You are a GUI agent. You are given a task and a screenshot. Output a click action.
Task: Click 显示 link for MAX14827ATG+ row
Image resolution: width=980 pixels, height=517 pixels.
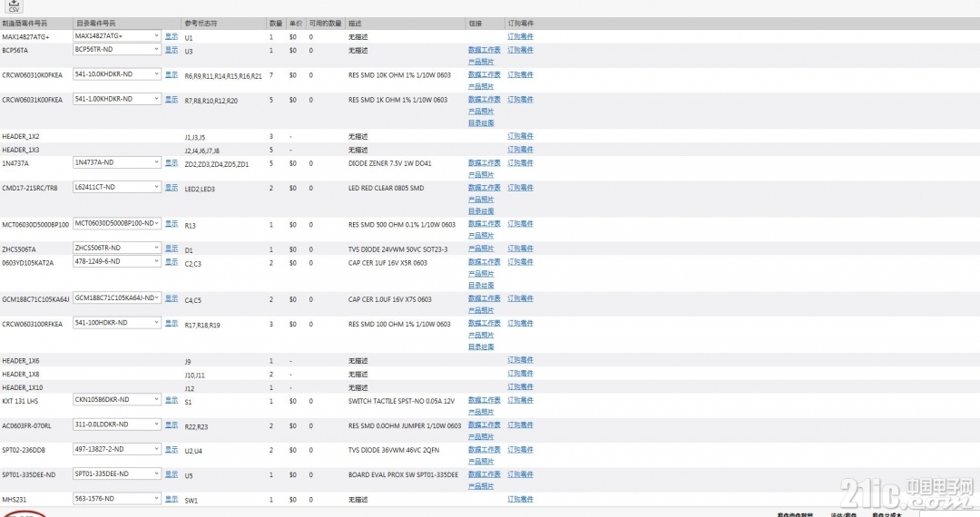coord(171,37)
